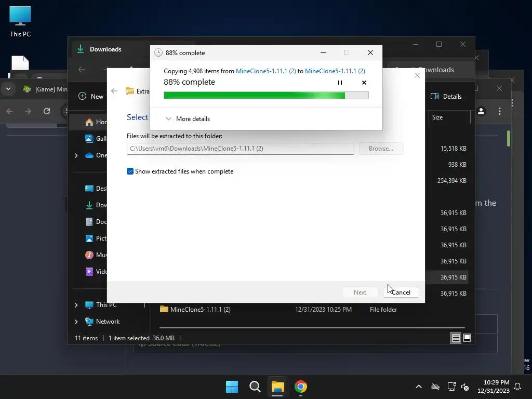Select the MineClone5-1.11.1 (2) folder row

coord(312,310)
